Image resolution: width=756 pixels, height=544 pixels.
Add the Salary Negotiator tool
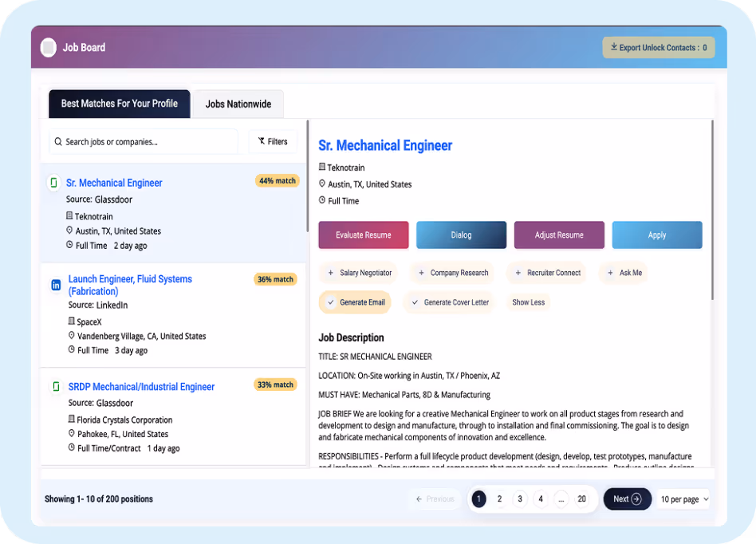tap(359, 273)
